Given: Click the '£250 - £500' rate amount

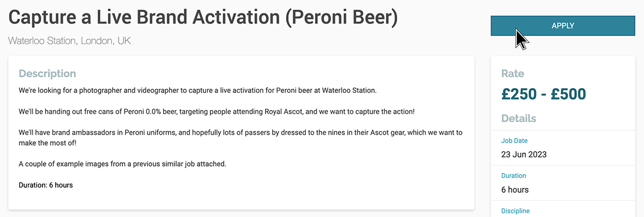Looking at the screenshot, I should point(544,94).
